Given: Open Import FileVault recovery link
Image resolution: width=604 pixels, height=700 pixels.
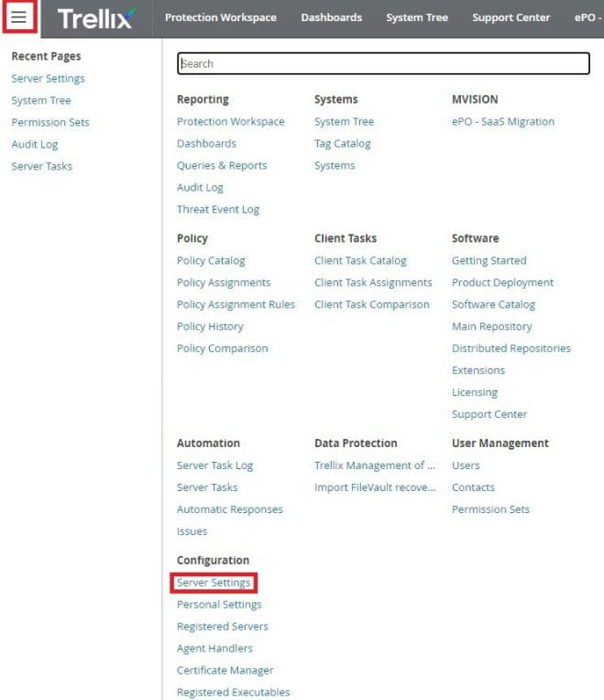Looking at the screenshot, I should point(375,487).
